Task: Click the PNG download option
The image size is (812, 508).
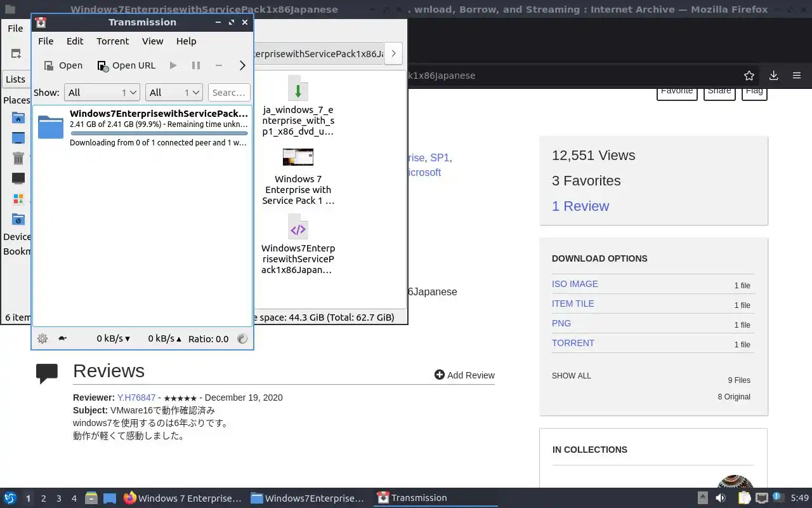Action: click(x=561, y=323)
